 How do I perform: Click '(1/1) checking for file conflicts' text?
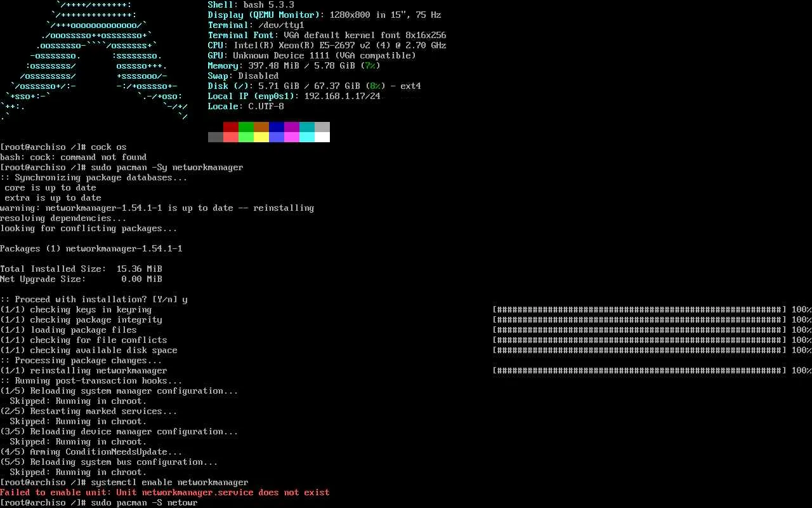click(83, 340)
